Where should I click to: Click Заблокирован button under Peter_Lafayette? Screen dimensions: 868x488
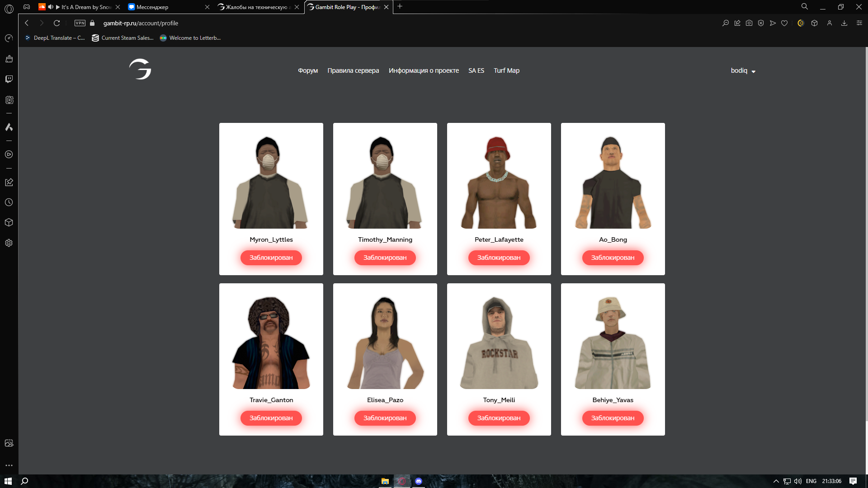(x=499, y=258)
